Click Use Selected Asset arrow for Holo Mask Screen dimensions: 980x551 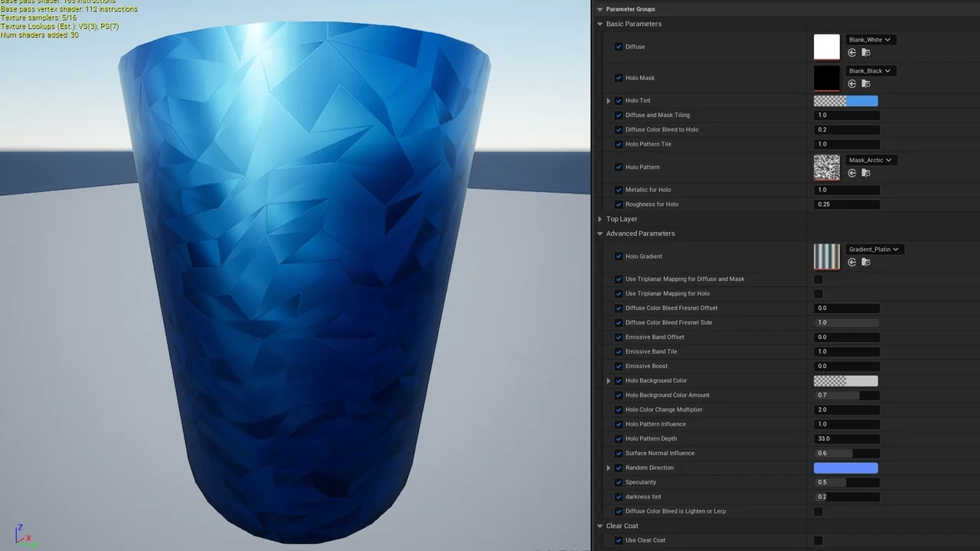pos(852,84)
